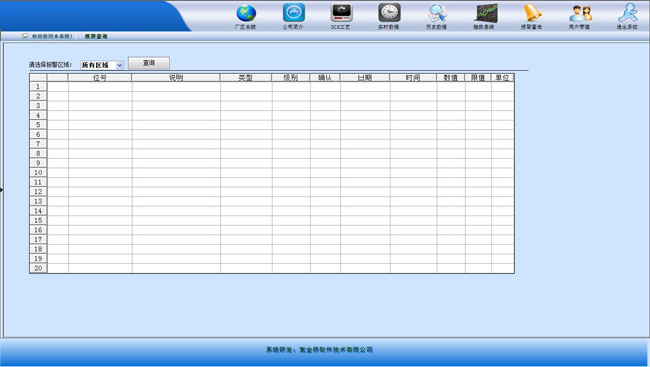Click the 位号 column header
The width and height of the screenshot is (650, 367).
[100, 78]
